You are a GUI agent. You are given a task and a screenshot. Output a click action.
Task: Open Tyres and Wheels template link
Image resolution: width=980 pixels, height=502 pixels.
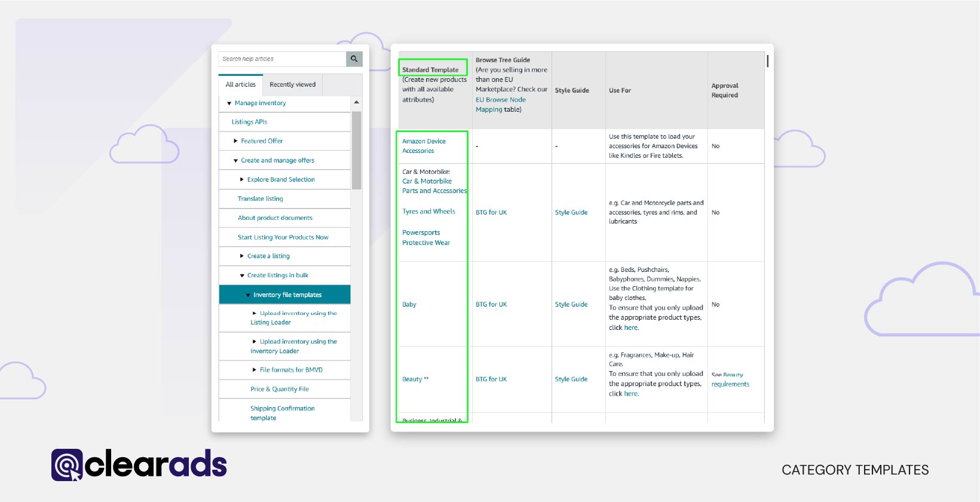coord(428,212)
